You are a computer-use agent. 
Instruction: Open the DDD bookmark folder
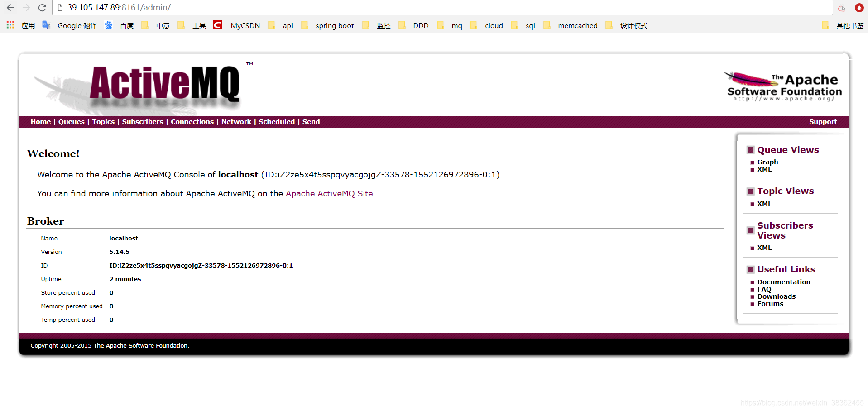coord(413,25)
